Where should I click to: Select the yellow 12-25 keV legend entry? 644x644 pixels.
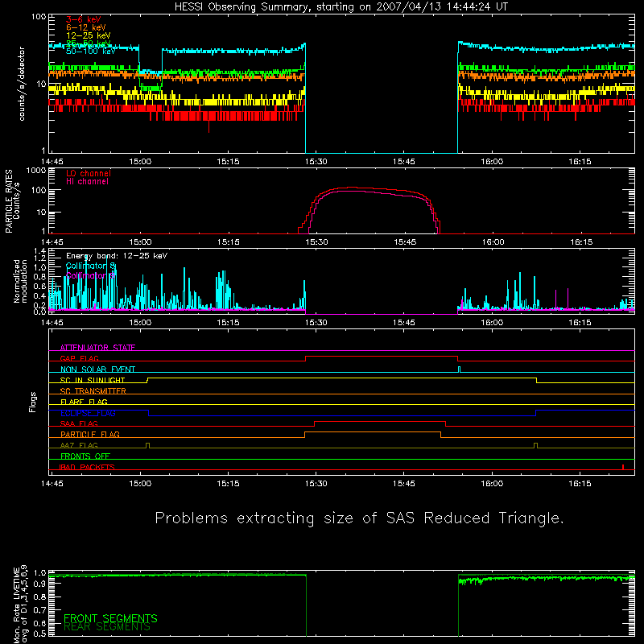tap(89, 35)
